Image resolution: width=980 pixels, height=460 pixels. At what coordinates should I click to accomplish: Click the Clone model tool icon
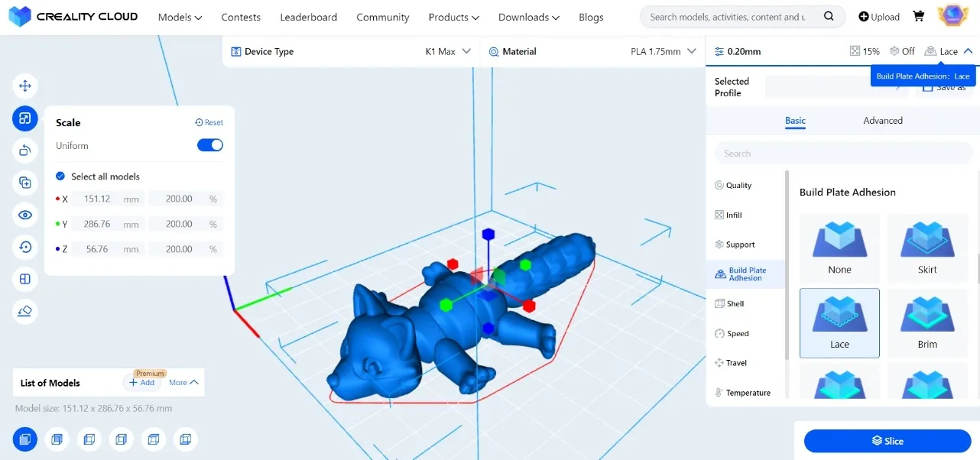coord(24,183)
